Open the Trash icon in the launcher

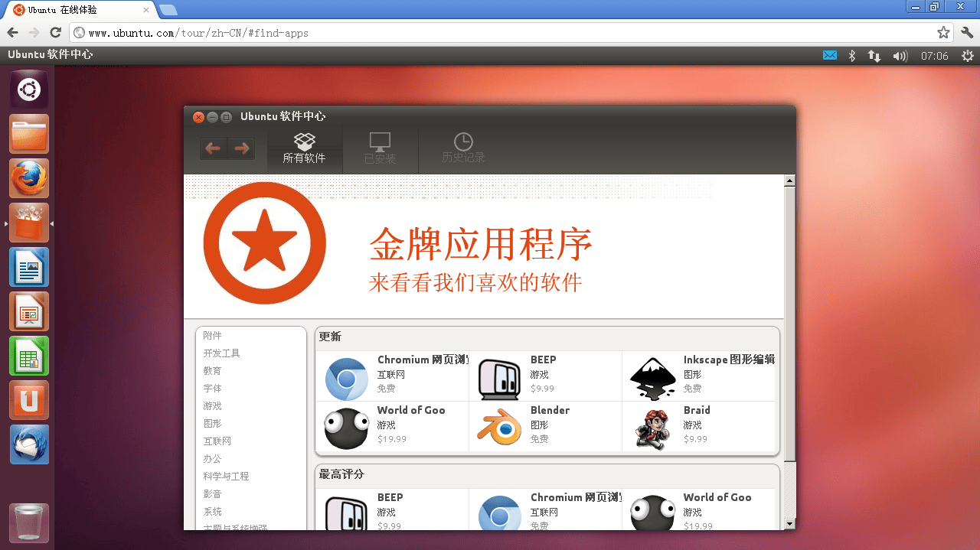(29, 523)
